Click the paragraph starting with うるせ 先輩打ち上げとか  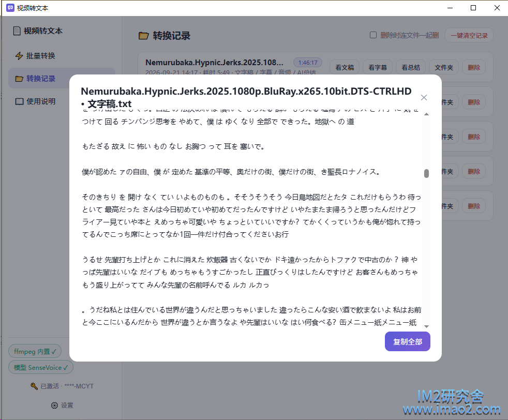click(x=251, y=272)
